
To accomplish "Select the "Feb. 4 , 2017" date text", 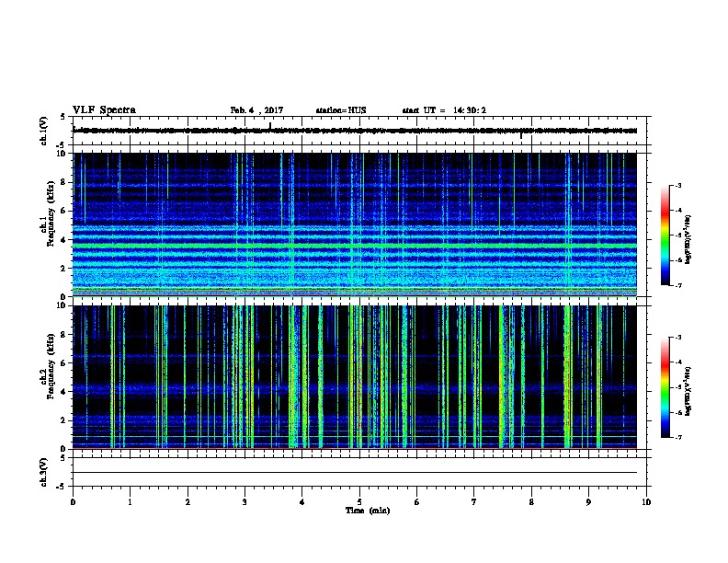I will [256, 110].
